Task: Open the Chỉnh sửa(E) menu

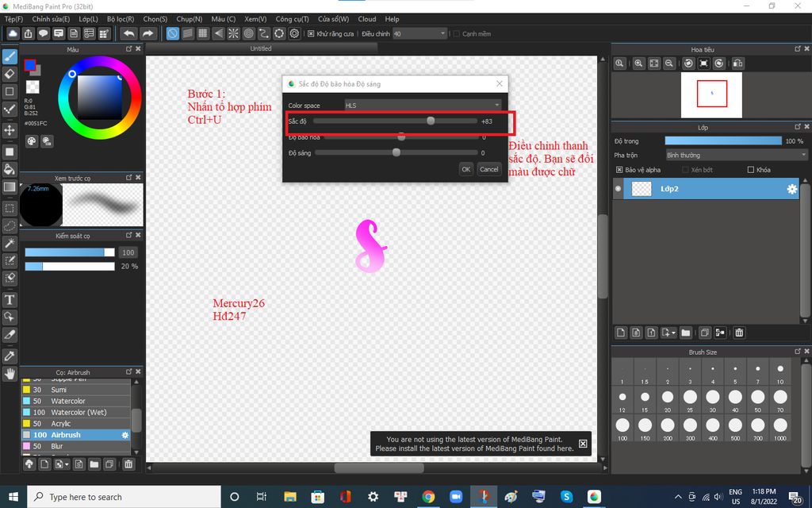Action: (x=51, y=19)
